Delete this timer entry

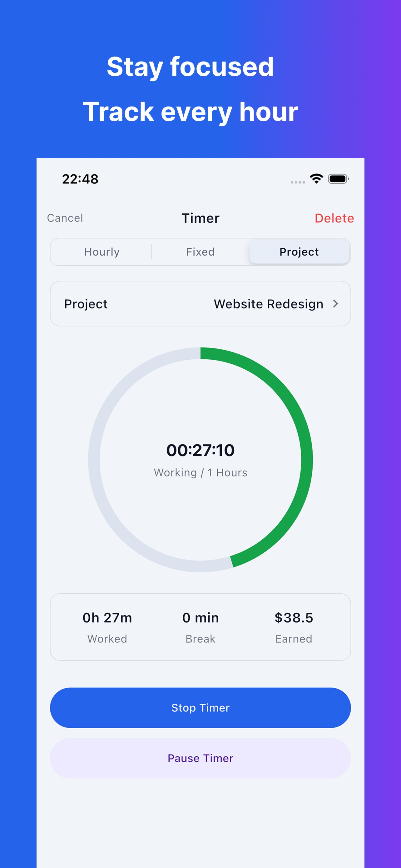coord(334,218)
